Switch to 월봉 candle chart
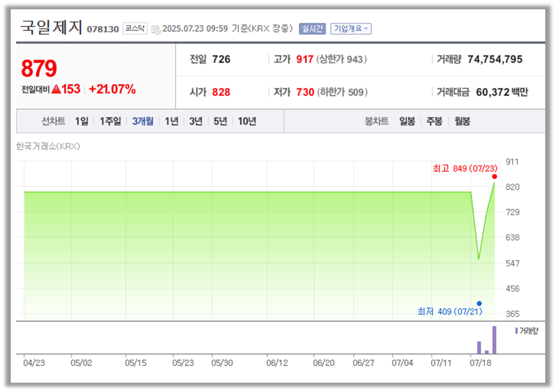The width and height of the screenshot is (556, 392). point(463,121)
